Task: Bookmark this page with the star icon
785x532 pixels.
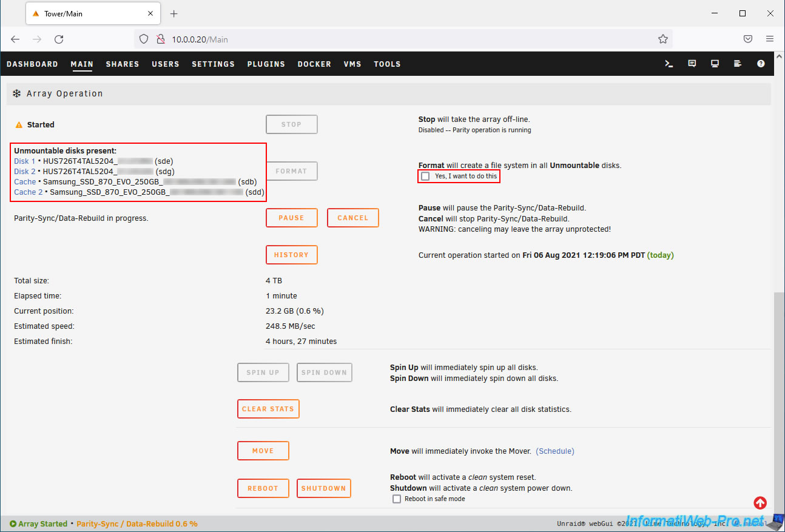Action: [x=662, y=39]
